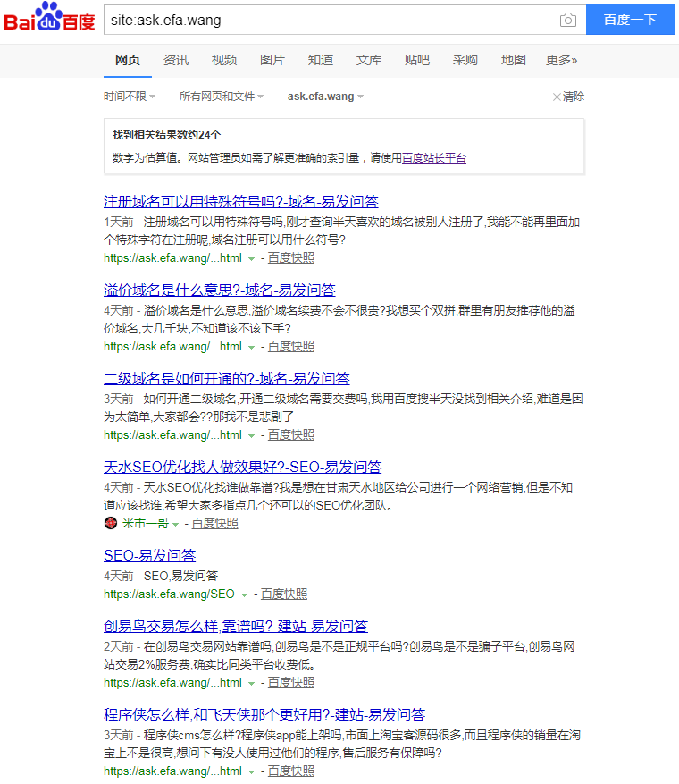The image size is (679, 784).
Task: Expand the 所有网页和文件 filter
Action: pyautogui.click(x=222, y=96)
